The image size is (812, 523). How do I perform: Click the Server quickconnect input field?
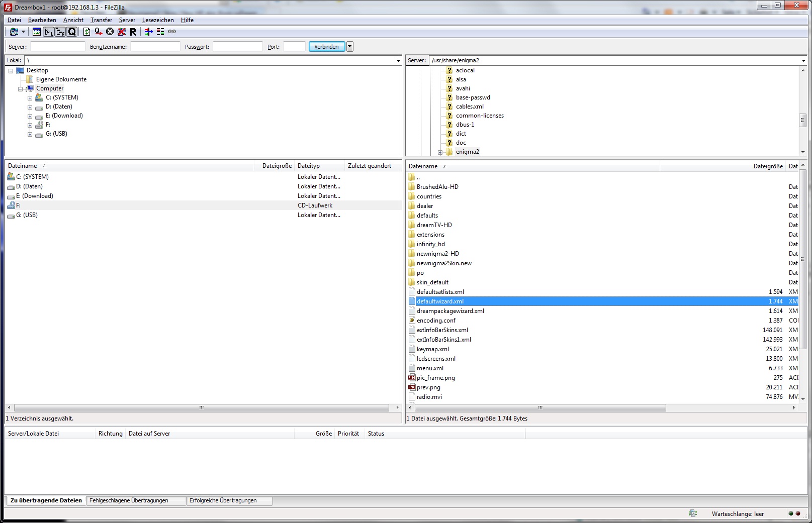tap(57, 47)
